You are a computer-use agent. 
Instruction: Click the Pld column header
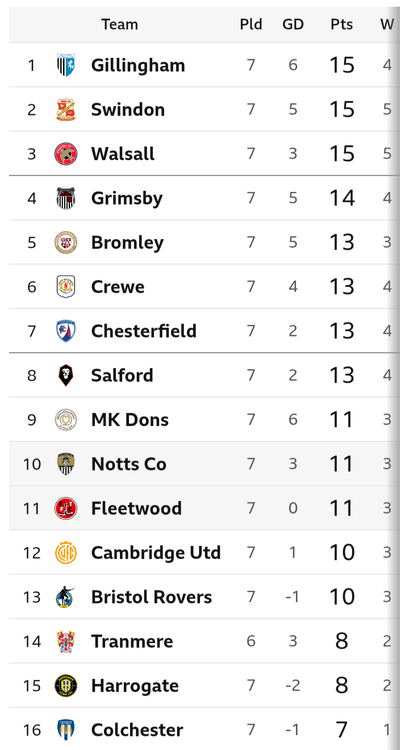[251, 24]
